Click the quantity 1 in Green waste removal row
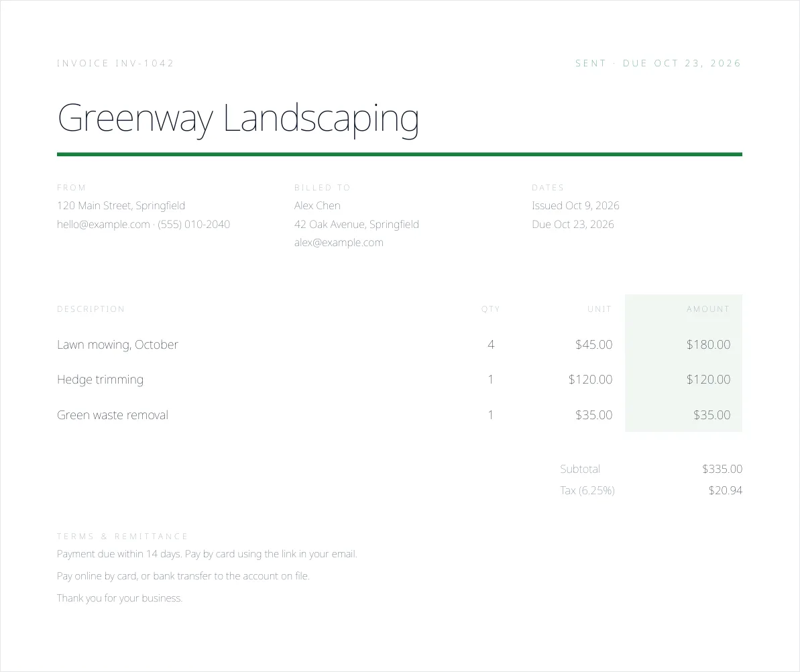 click(491, 415)
